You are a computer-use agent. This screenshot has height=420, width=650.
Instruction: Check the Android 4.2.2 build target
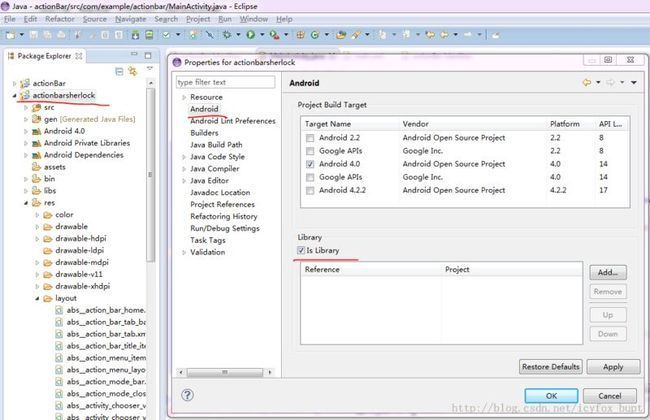[x=310, y=191]
